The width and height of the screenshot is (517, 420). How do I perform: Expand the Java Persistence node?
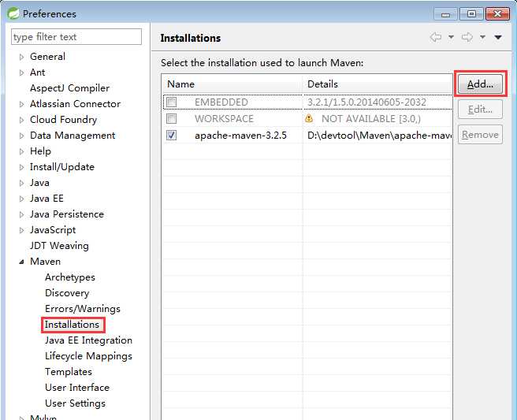pos(22,214)
